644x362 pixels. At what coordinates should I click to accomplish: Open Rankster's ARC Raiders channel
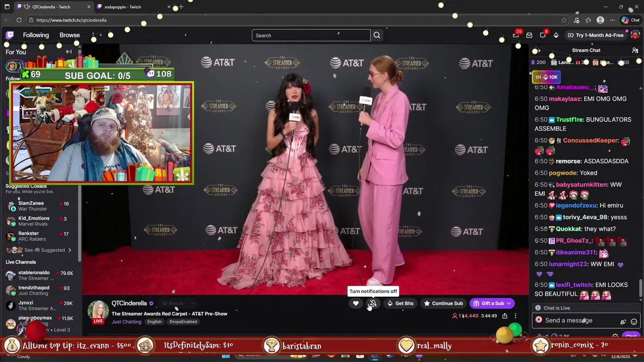pyautogui.click(x=40, y=236)
